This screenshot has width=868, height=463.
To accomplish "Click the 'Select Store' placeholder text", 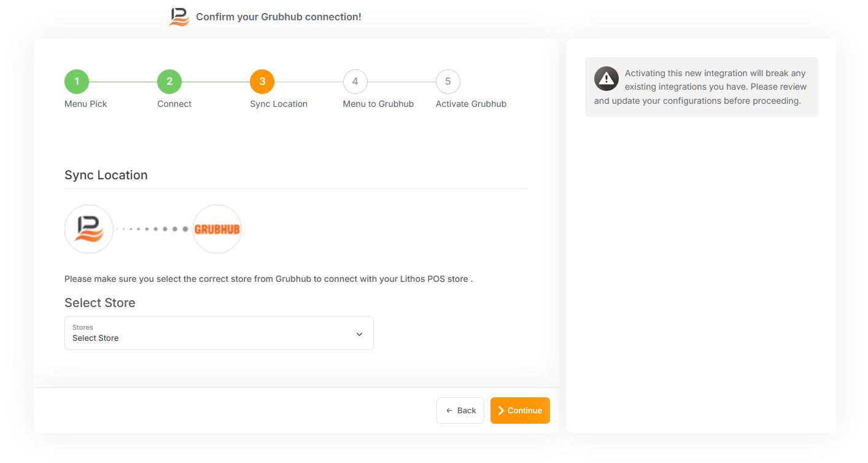I will (96, 338).
